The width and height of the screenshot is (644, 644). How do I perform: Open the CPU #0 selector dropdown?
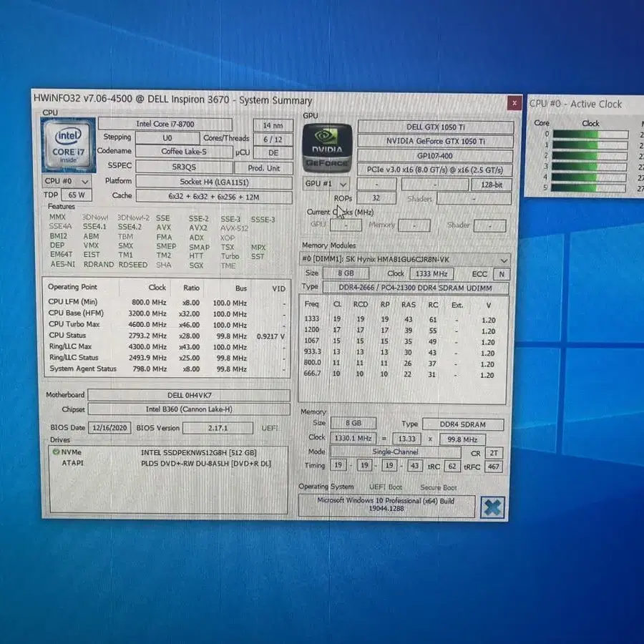pos(67,181)
